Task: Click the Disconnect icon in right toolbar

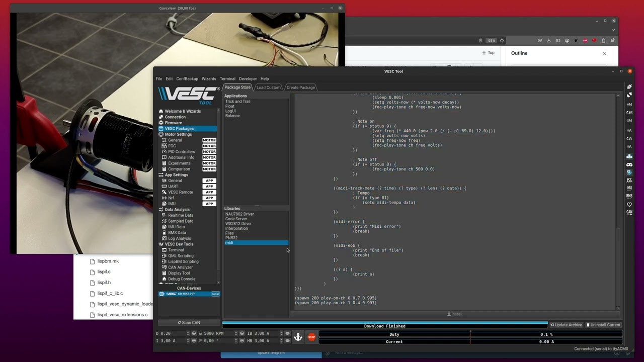Action: [x=629, y=95]
